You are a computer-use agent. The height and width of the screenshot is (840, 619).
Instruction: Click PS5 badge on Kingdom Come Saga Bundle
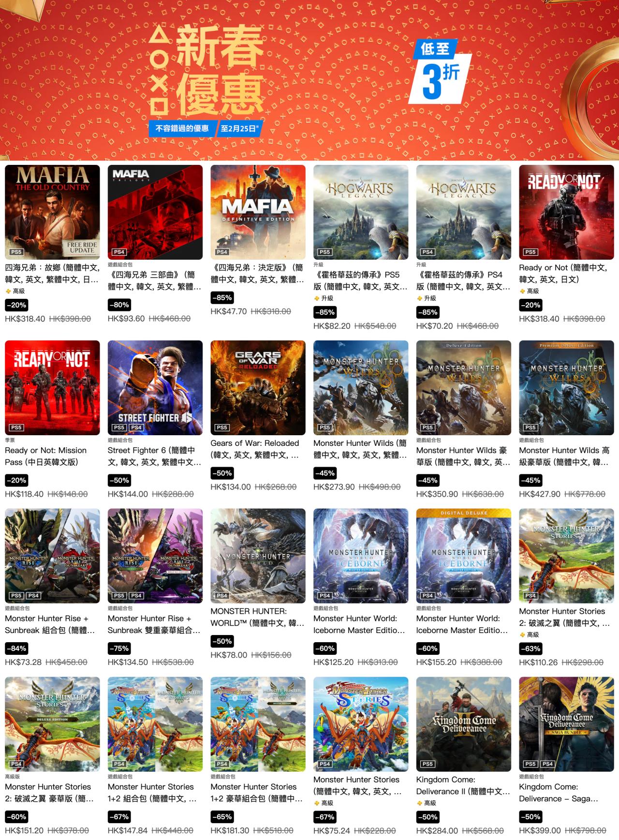pos(531,764)
